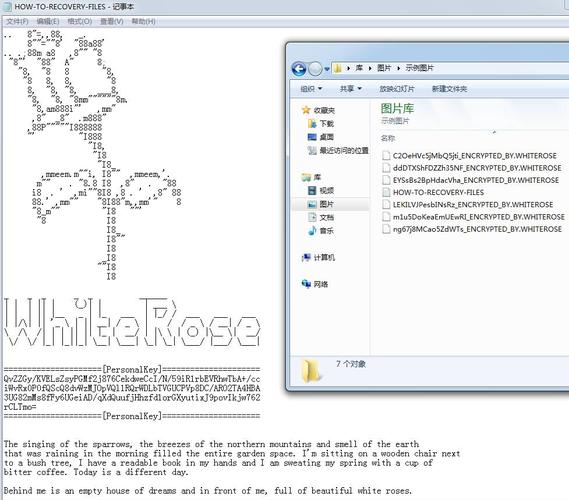Expand navigation history dropdown arrow
Screen dimensions: 569x500
(x=327, y=69)
